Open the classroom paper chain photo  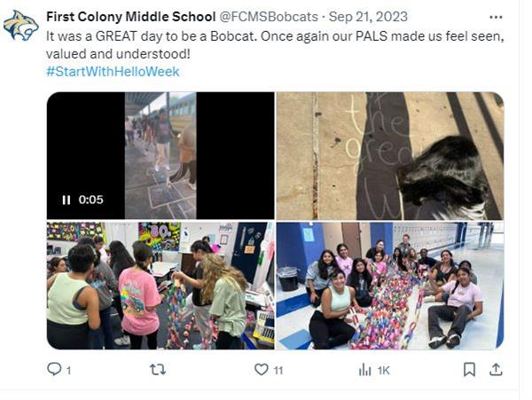click(160, 286)
